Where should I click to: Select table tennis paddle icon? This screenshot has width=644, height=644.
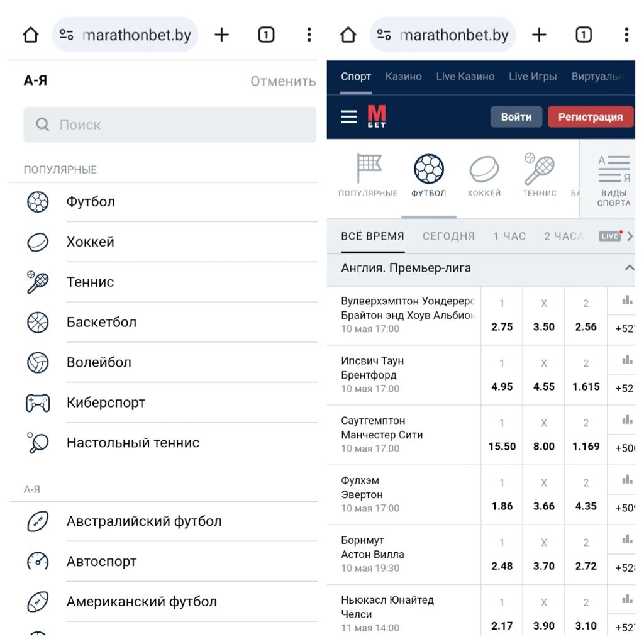[38, 443]
